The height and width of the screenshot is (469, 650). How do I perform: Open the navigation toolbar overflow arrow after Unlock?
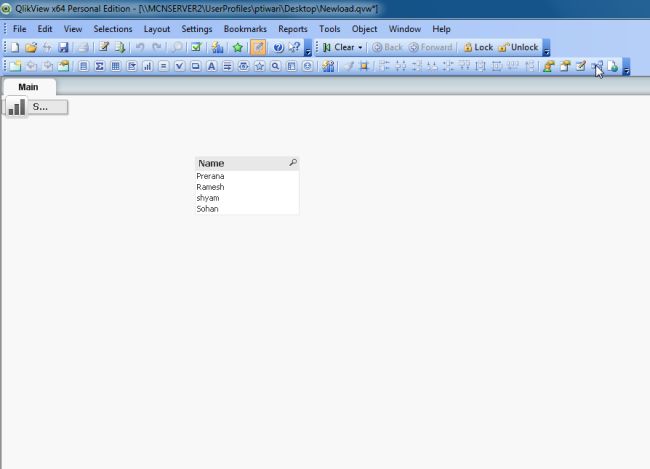pyautogui.click(x=546, y=48)
